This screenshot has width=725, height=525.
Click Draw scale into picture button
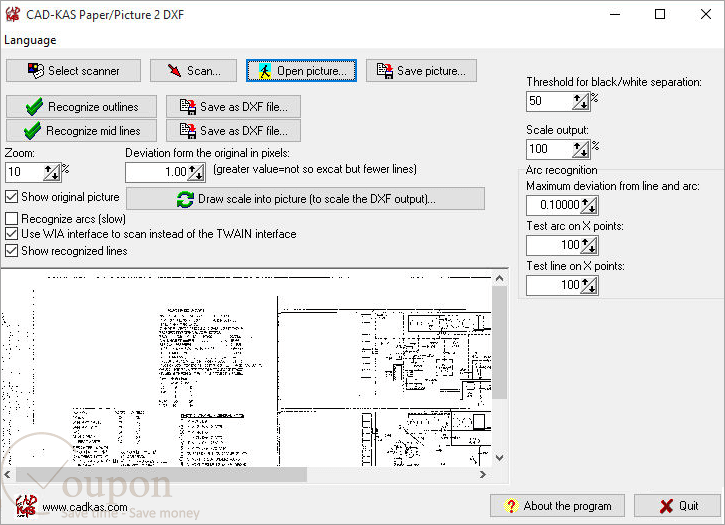306,199
